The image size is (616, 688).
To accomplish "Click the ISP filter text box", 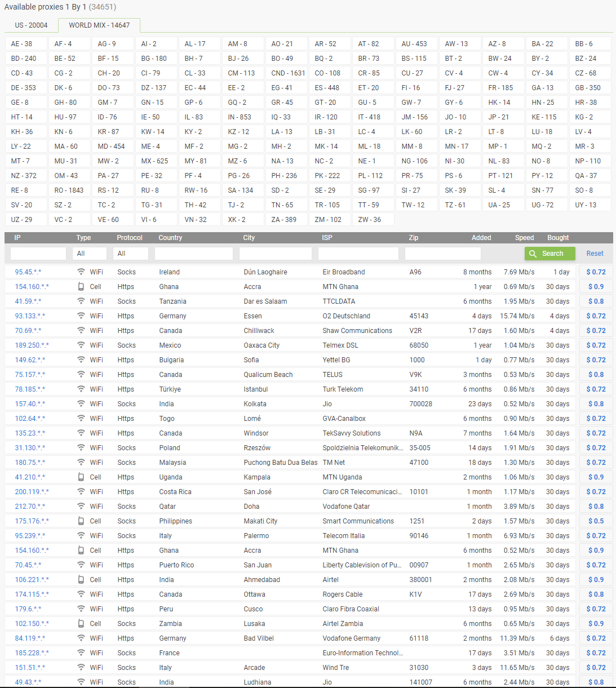I will (358, 254).
